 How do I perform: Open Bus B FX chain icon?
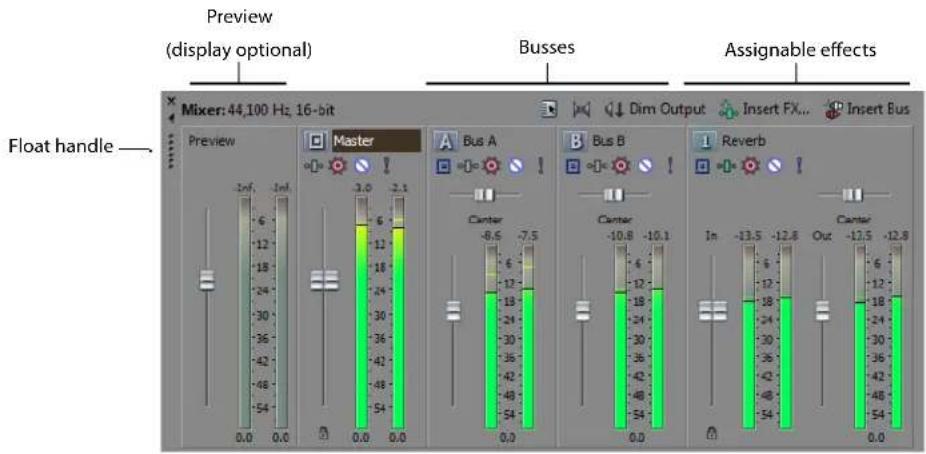pos(595,166)
